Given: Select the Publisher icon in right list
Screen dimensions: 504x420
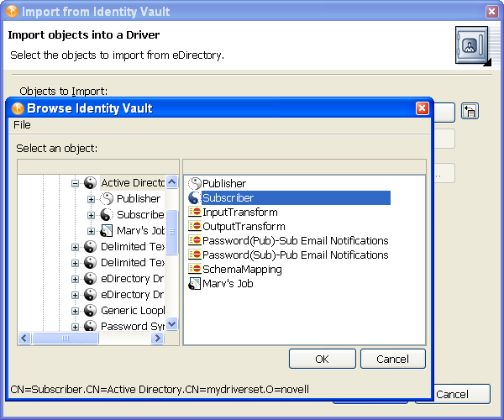Looking at the screenshot, I should tap(195, 183).
